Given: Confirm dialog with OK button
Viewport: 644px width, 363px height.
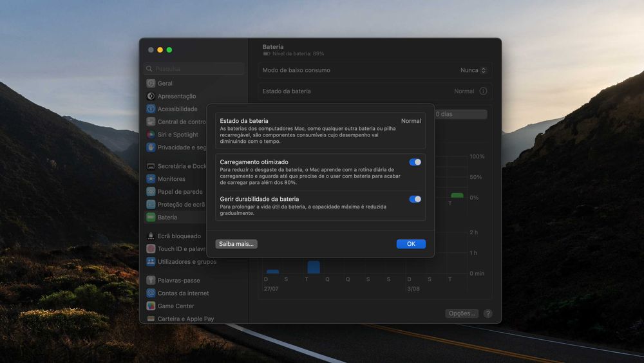Looking at the screenshot, I should coord(411,244).
